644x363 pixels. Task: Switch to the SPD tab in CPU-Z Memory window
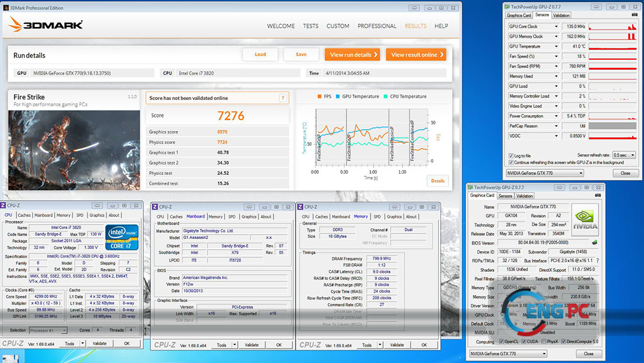pyautogui.click(x=377, y=216)
